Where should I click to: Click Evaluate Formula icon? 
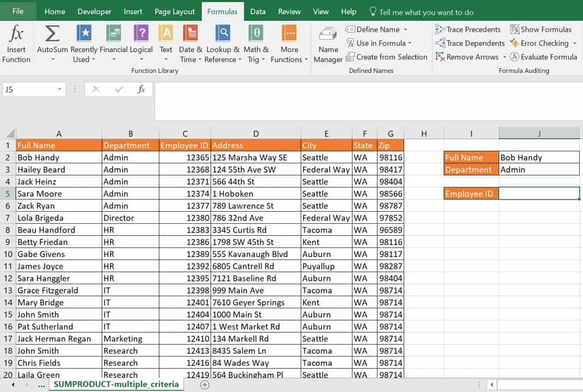coord(514,57)
